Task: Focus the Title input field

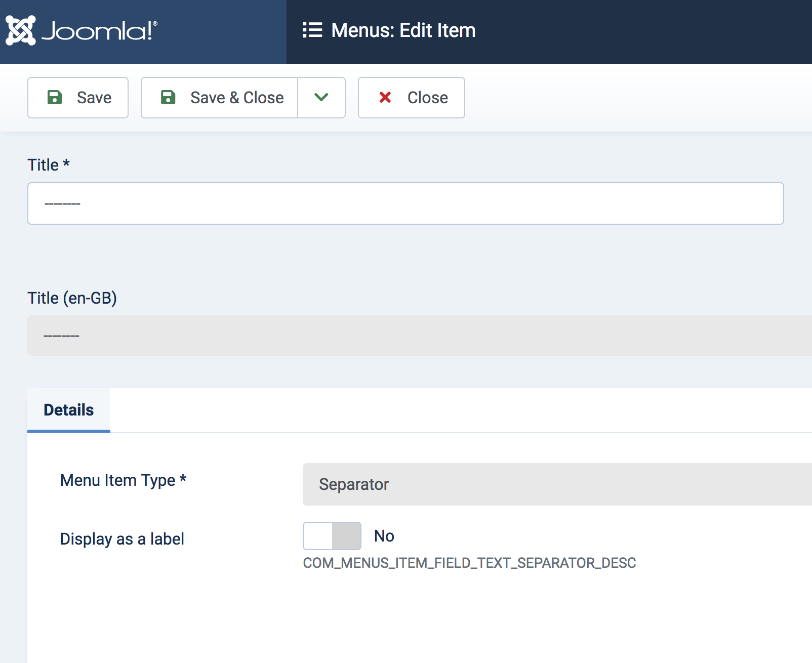Action: (405, 203)
